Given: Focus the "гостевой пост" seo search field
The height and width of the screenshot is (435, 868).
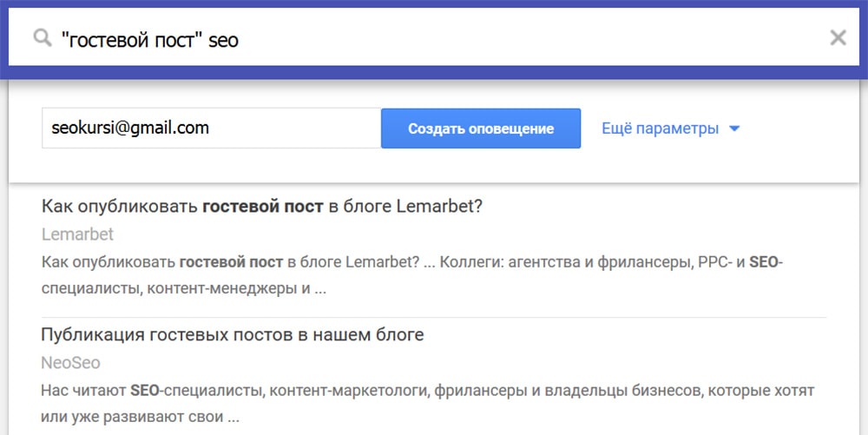Looking at the screenshot, I should (434, 39).
